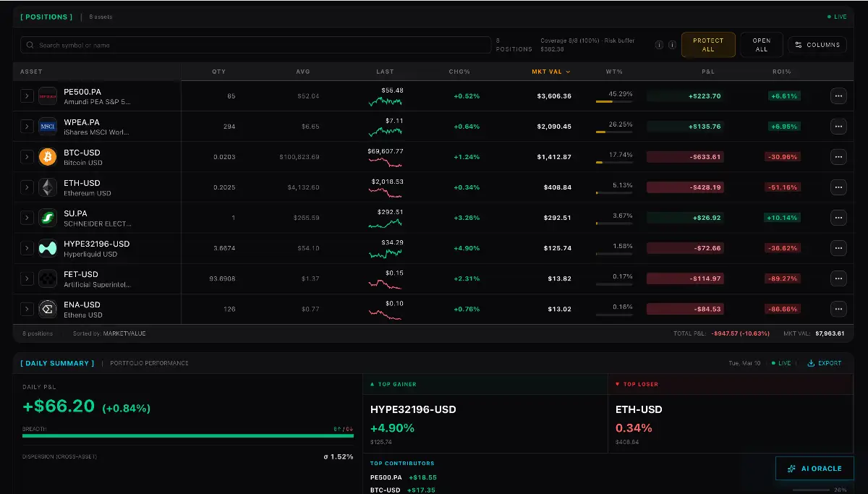Sort positions by the CHG% column
The image size is (868, 494).
click(459, 72)
